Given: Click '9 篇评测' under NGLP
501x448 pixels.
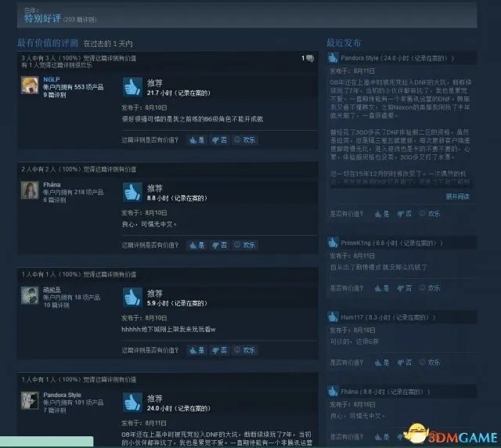Looking at the screenshot, I should pyautogui.click(x=55, y=95).
